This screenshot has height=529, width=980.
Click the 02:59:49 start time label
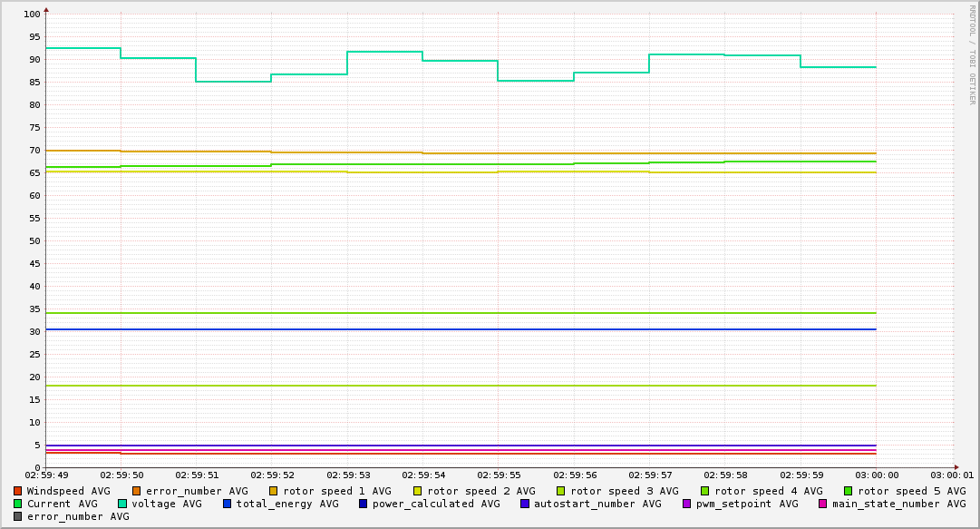(46, 475)
